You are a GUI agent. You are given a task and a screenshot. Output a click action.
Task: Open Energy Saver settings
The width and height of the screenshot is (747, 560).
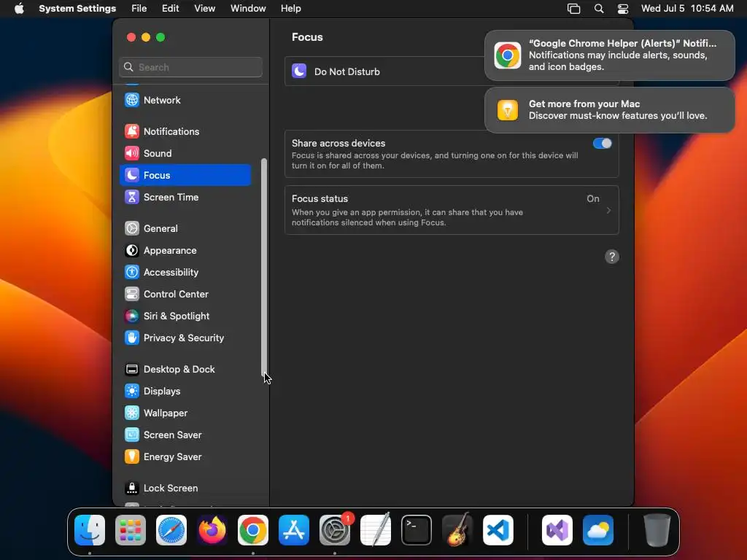point(185,457)
